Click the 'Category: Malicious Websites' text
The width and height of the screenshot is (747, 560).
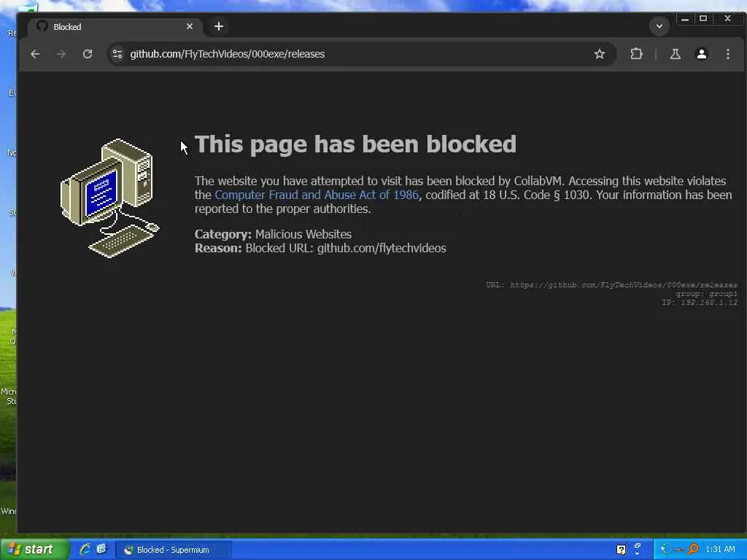(273, 234)
